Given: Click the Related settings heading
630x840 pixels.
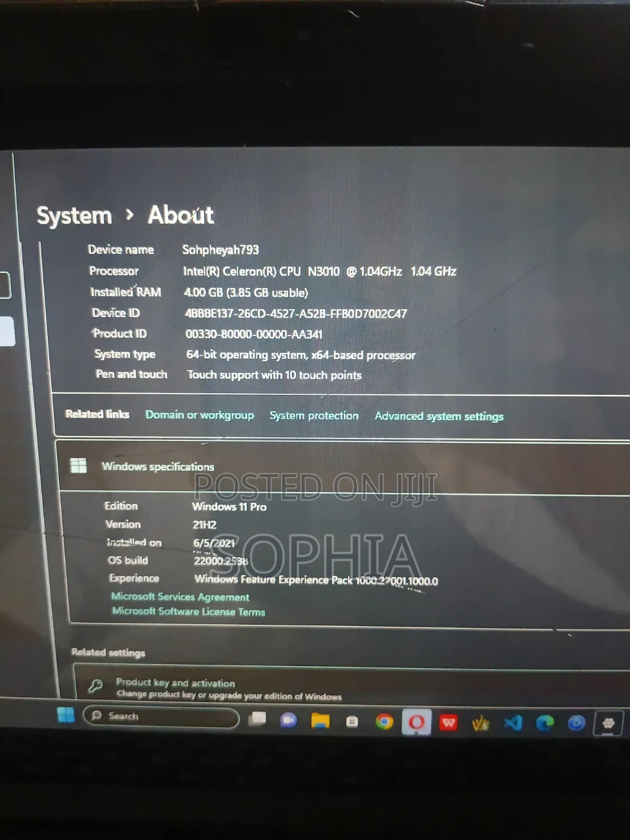Looking at the screenshot, I should (108, 652).
